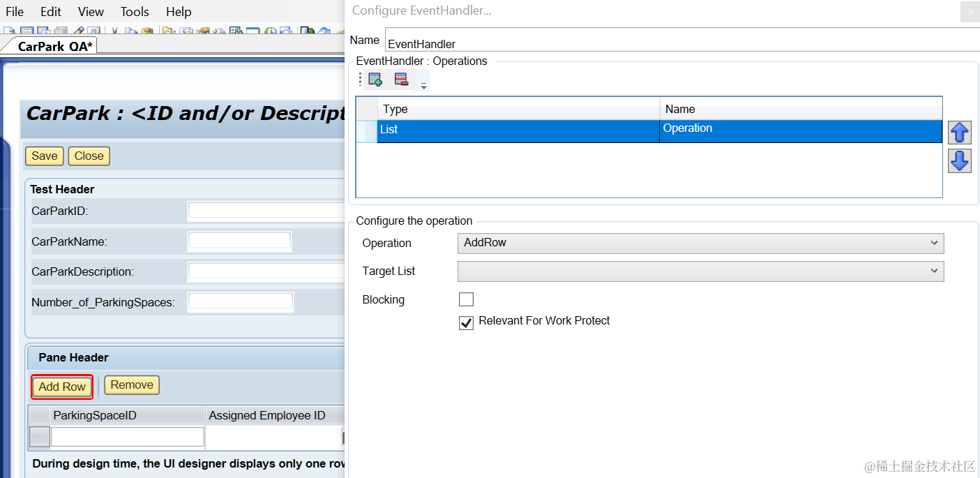Focus the EventHandler Name field

(682, 40)
